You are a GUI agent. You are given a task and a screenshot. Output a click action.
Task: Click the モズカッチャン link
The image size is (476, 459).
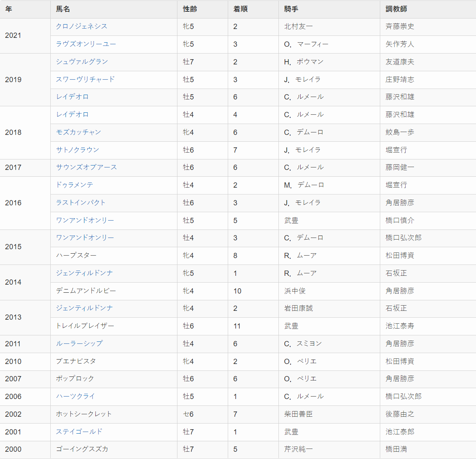point(78,132)
